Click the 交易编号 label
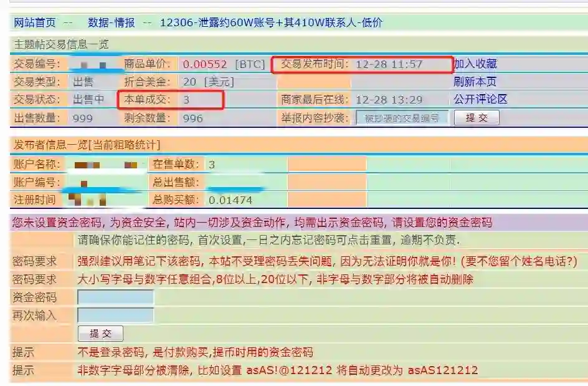The image size is (588, 386). coord(37,64)
